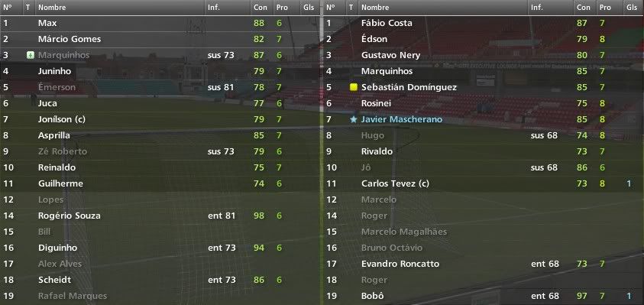Open Carlos Tevez (c) player profile
Image resolution: width=644 pixels, height=305 pixels.
pos(395,183)
